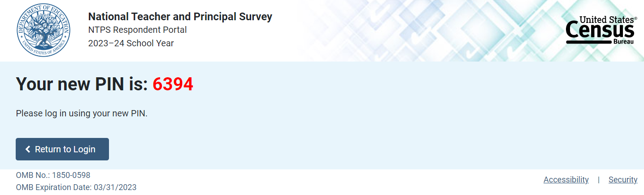
Task: Click the United States Census Bureau logo
Action: coord(600,30)
